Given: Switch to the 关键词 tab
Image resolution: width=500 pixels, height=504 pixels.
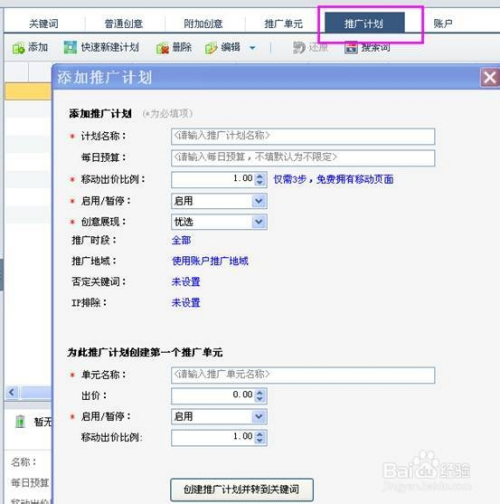Looking at the screenshot, I should pos(44,24).
